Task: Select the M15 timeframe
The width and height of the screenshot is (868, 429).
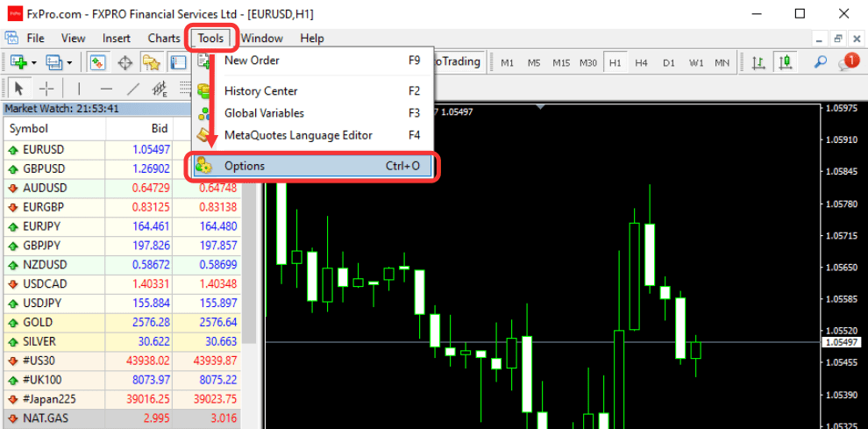Action: tap(561, 62)
